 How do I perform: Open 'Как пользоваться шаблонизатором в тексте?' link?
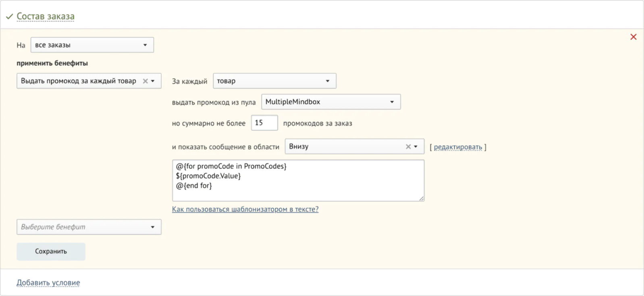click(x=245, y=209)
